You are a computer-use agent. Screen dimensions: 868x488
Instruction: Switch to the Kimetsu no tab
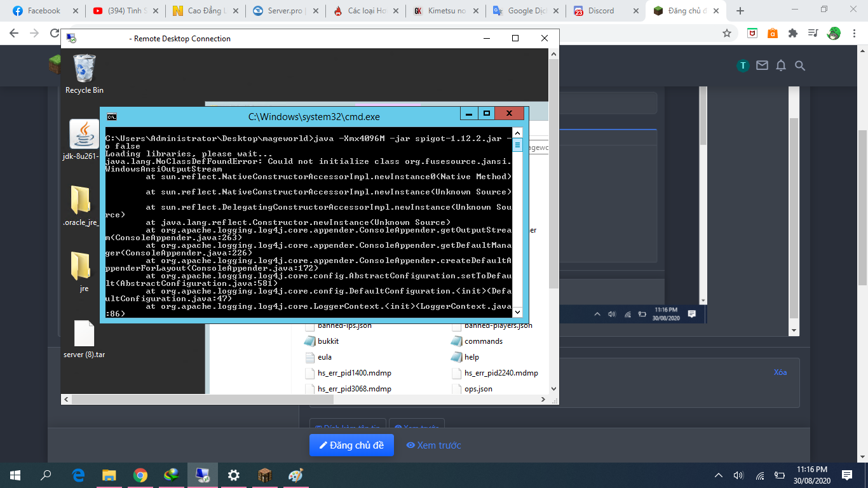(444, 11)
